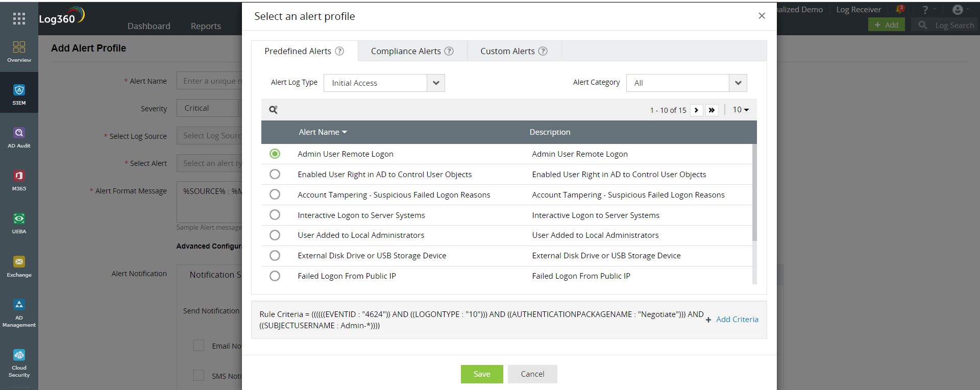
Task: Click the Add Criteria link
Action: click(737, 320)
